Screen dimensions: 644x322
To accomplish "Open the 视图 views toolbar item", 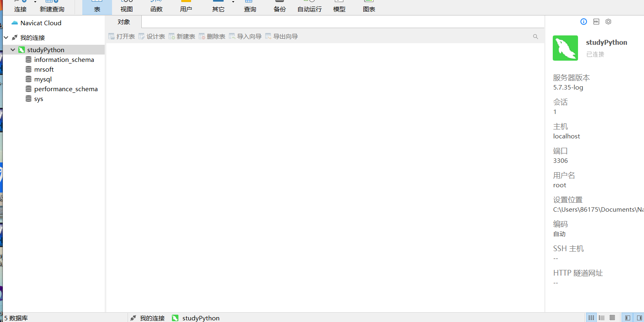I will (127, 7).
